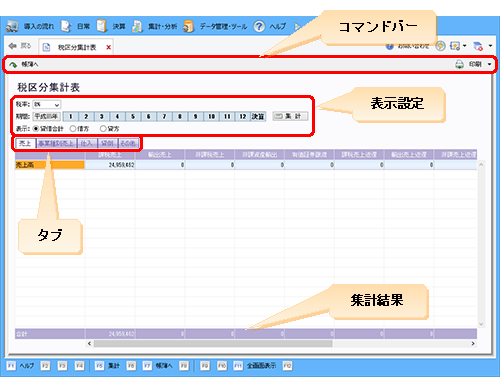Image resolution: width=500 pixels, height=377 pixels.
Task: Toggle the month 4 period button
Action: click(x=117, y=116)
